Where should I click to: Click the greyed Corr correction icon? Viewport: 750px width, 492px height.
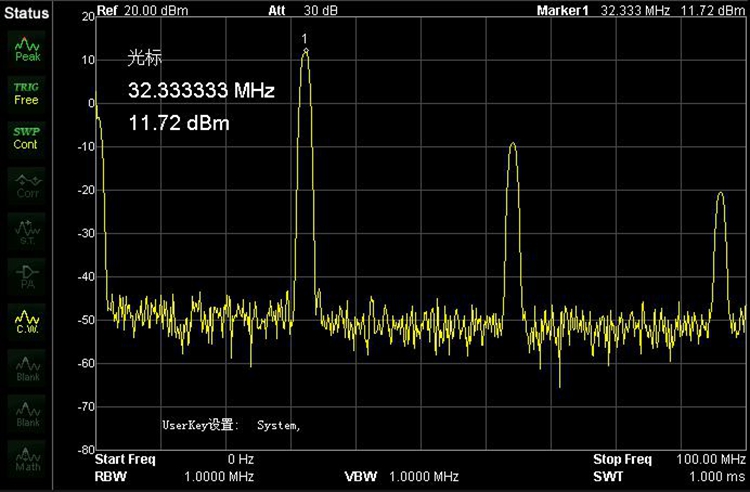coord(27,185)
